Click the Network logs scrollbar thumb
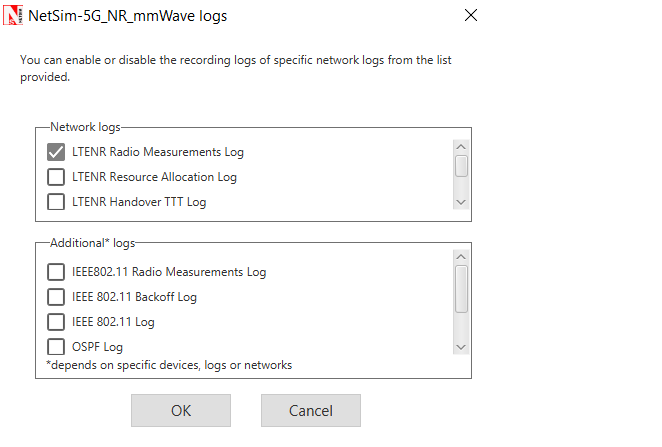This screenshot has height=447, width=662. (461, 166)
